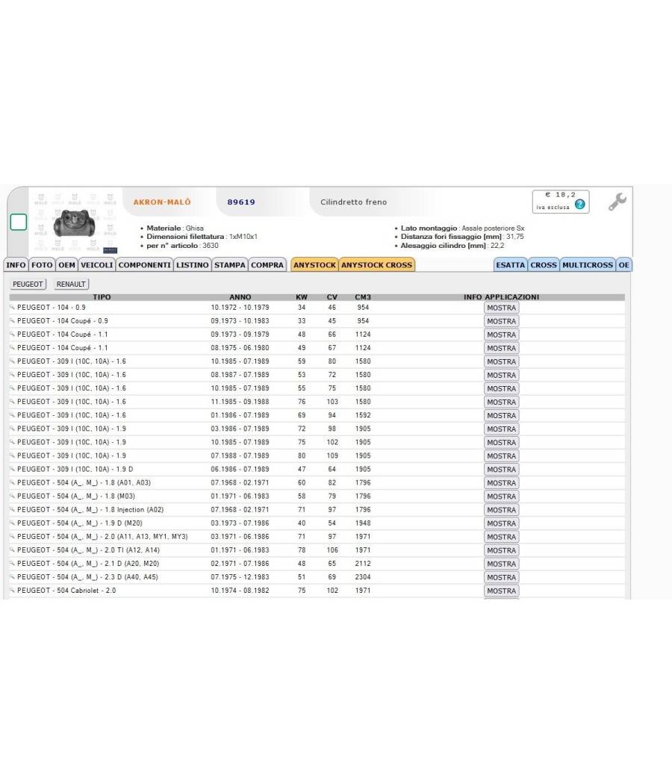Select the MULTICROSS tab
672x784 pixels.
click(x=588, y=265)
